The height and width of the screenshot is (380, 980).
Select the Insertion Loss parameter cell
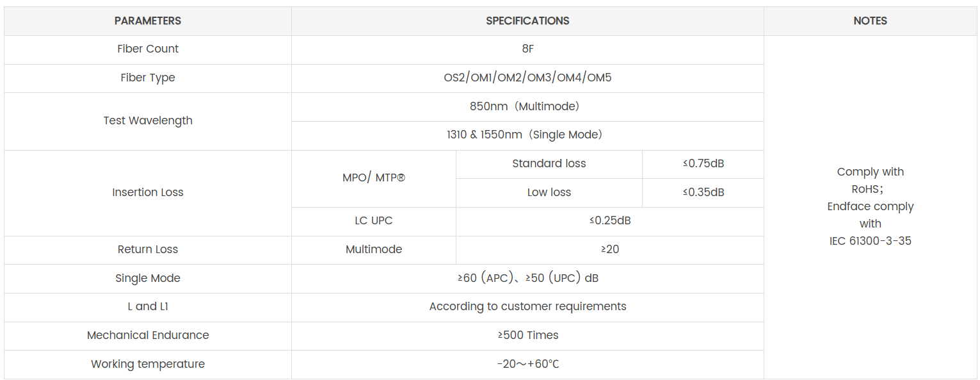[148, 192]
